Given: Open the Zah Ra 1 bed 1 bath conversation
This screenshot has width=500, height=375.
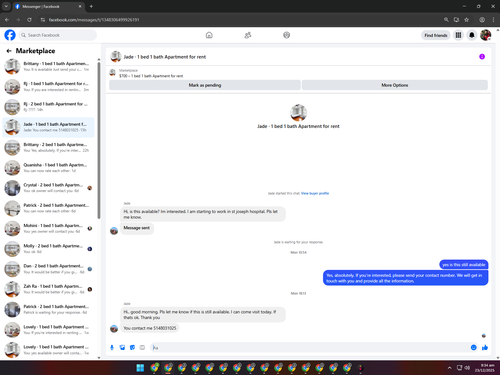Looking at the screenshot, I should (x=48, y=289).
